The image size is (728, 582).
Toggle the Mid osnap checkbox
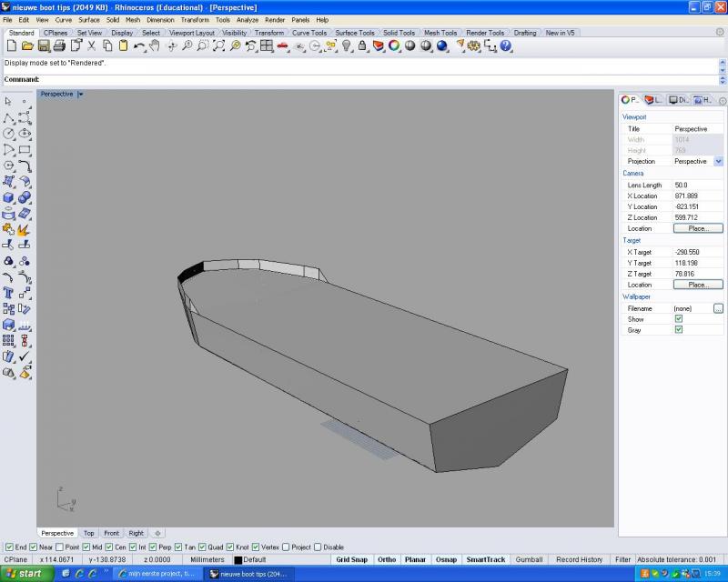[86, 547]
